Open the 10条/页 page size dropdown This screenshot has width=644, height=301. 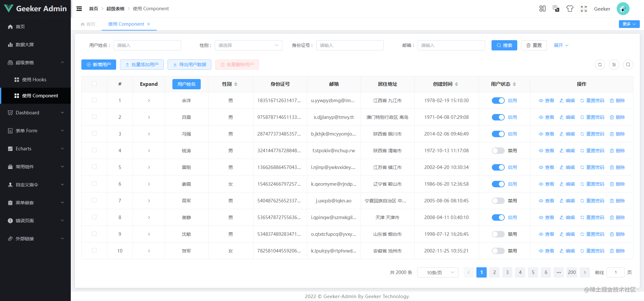pos(437,272)
